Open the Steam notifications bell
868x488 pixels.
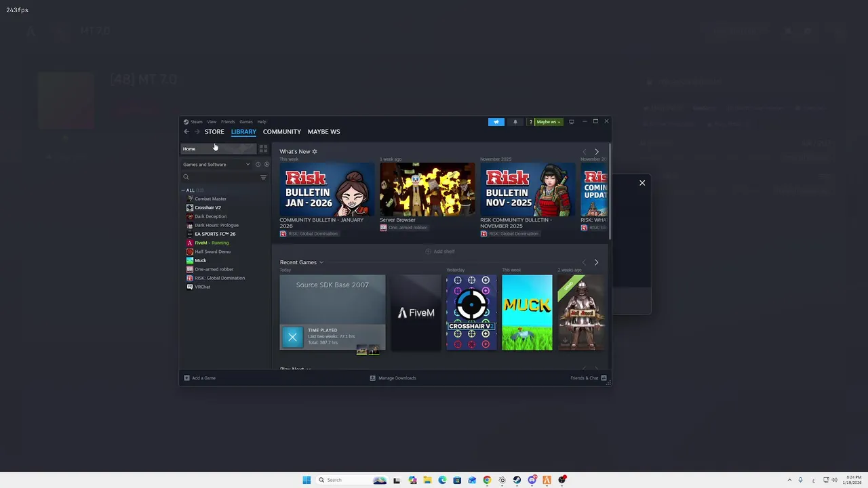click(x=515, y=122)
